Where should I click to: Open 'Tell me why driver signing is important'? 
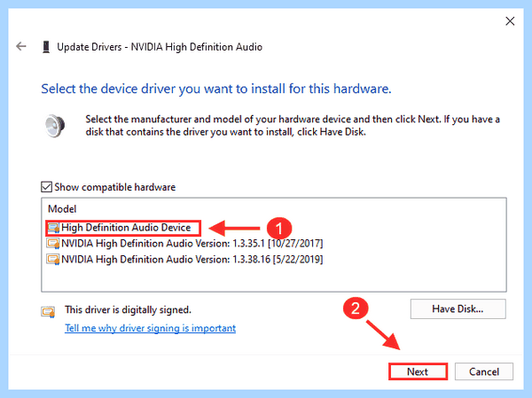(x=151, y=328)
